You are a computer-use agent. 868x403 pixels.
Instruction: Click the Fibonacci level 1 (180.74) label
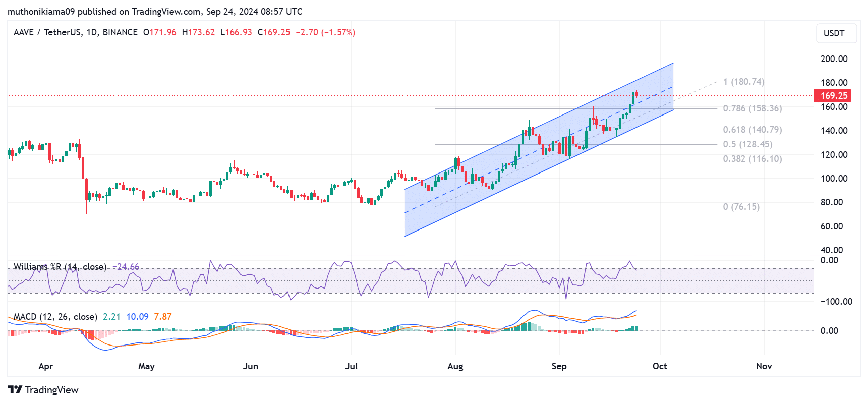click(743, 82)
